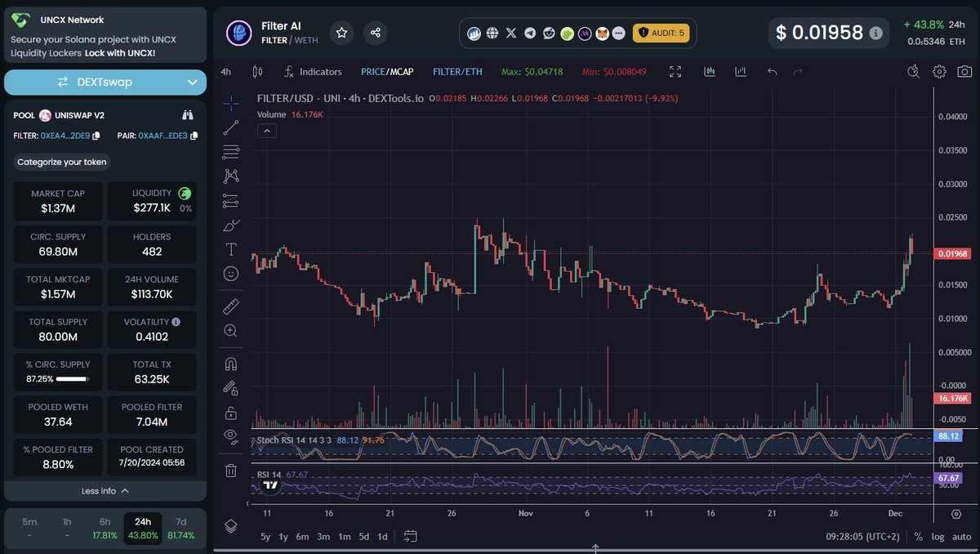Select the 24h performance tab
This screenshot has width=980, height=554.
click(x=143, y=528)
